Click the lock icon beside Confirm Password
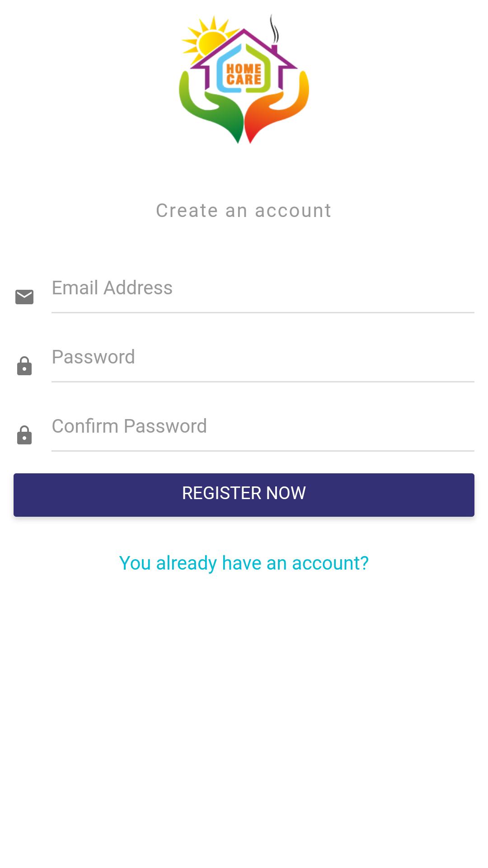This screenshot has height=868, width=488. pos(24,435)
